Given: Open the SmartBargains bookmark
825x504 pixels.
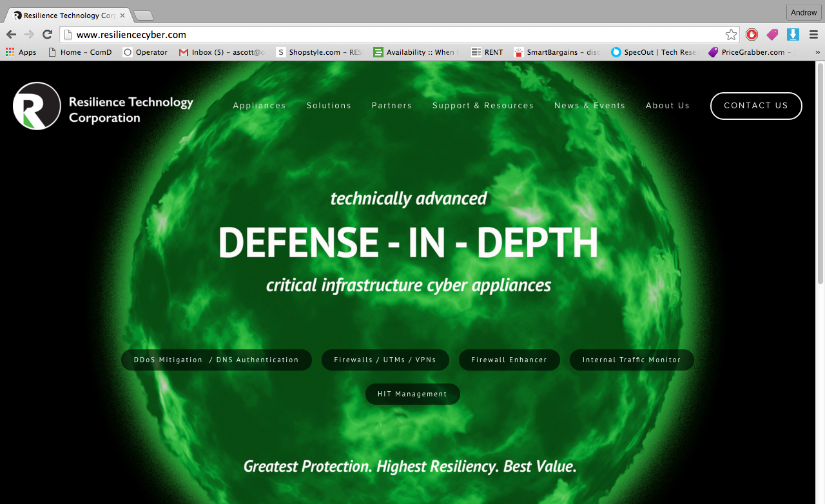Looking at the screenshot, I should click(557, 52).
